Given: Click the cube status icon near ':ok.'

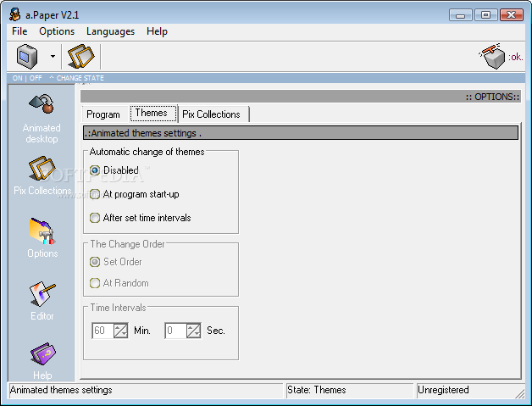Looking at the screenshot, I should coord(492,56).
